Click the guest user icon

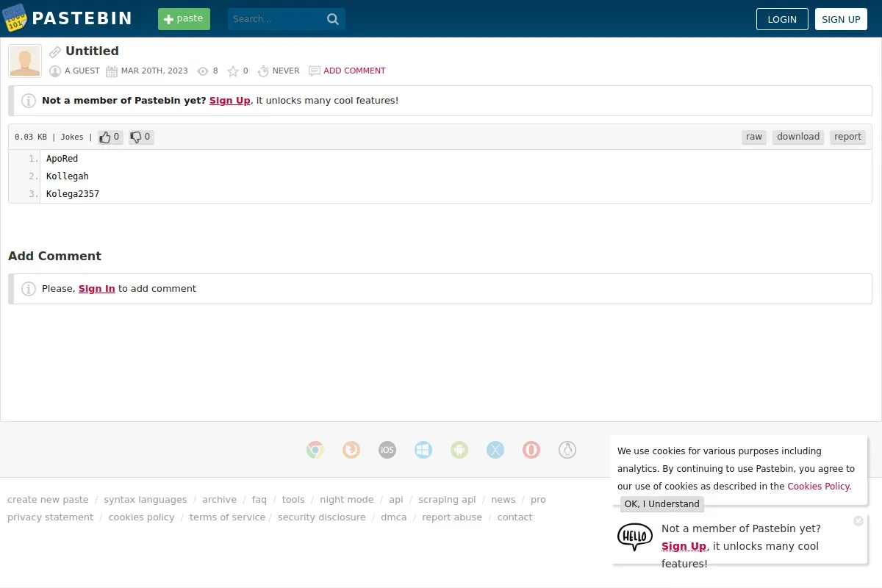55,71
